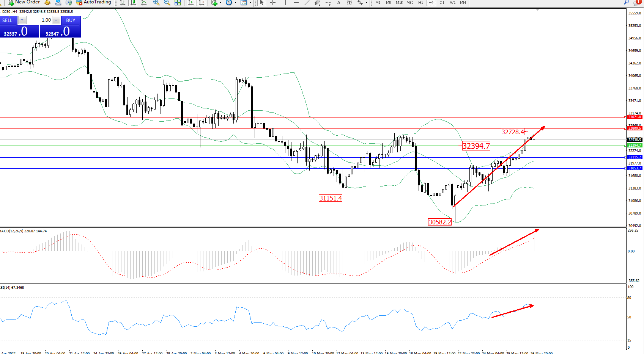The height and width of the screenshot is (354, 644).
Task: Increase lot volume with up arrow
Action: tap(56, 20)
